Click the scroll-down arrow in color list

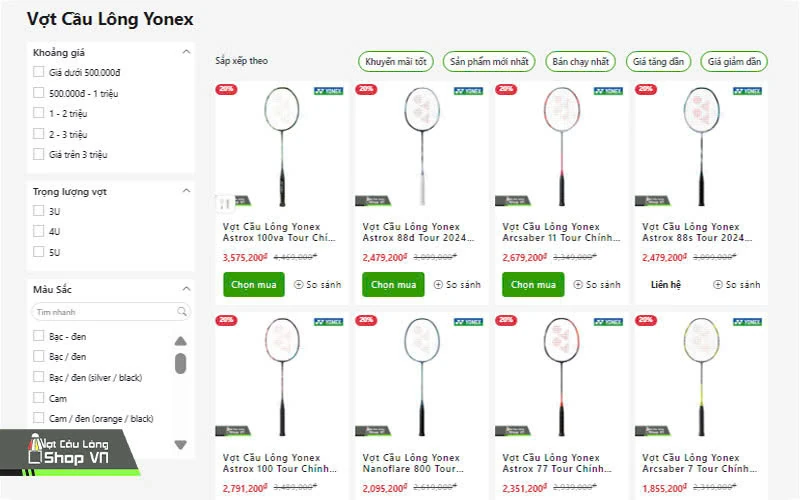[180, 444]
